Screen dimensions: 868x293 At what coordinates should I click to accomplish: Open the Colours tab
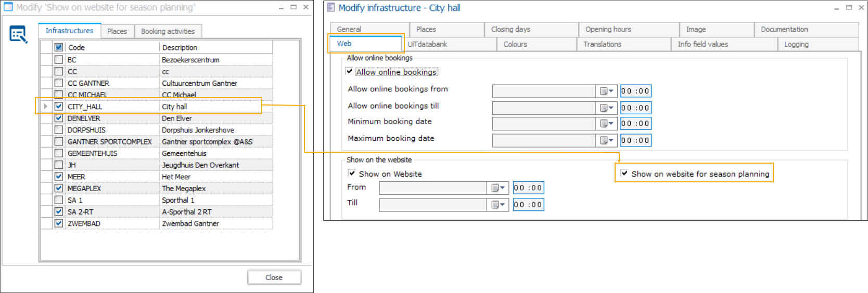coord(536,44)
